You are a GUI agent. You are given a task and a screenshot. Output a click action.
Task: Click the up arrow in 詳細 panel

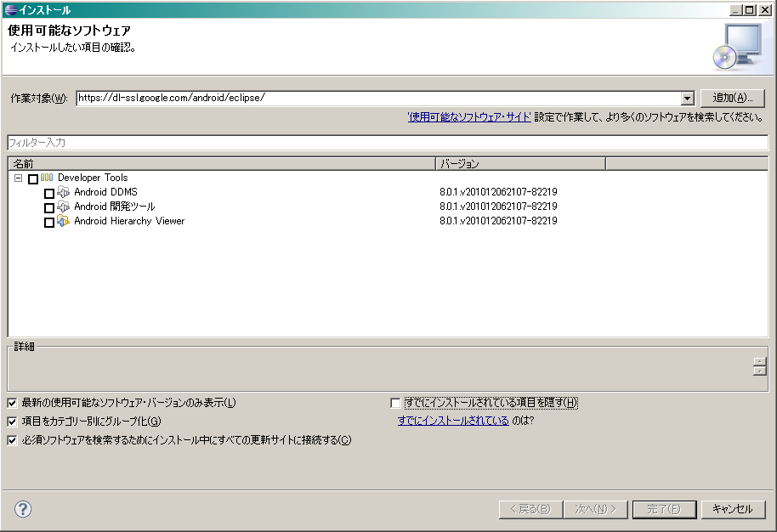coord(759,362)
